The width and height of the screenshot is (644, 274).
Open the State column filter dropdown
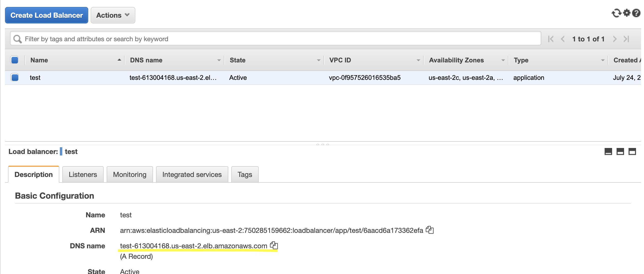[318, 60]
